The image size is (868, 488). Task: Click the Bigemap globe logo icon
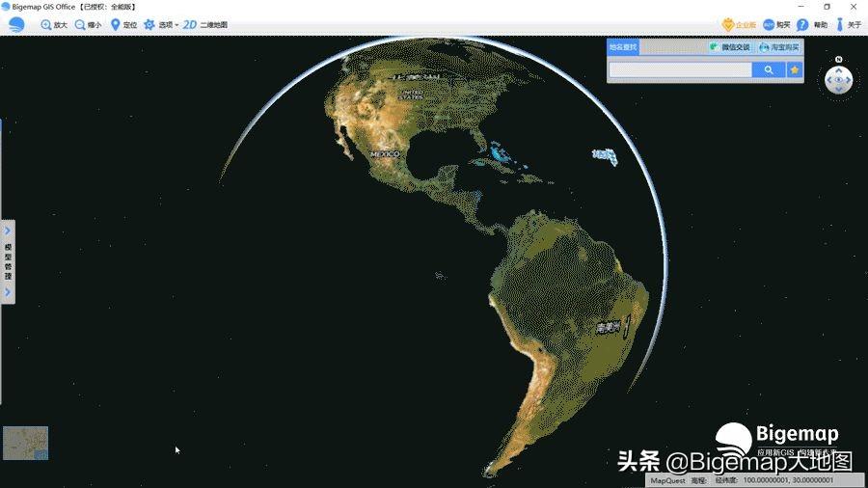click(16, 24)
